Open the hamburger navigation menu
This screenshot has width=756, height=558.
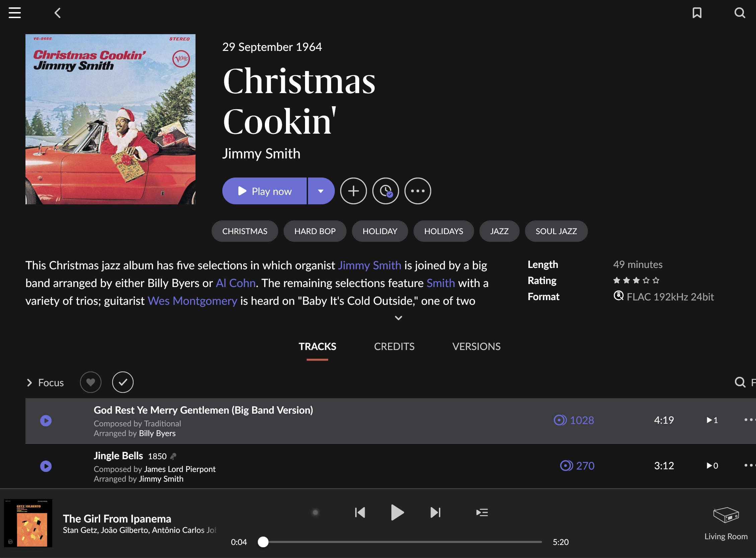click(14, 13)
